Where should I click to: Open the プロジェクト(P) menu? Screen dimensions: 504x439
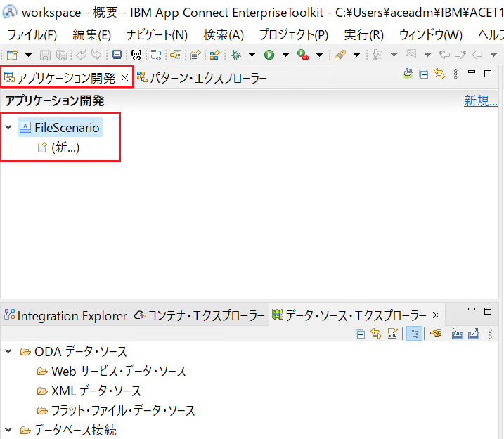coord(294,34)
